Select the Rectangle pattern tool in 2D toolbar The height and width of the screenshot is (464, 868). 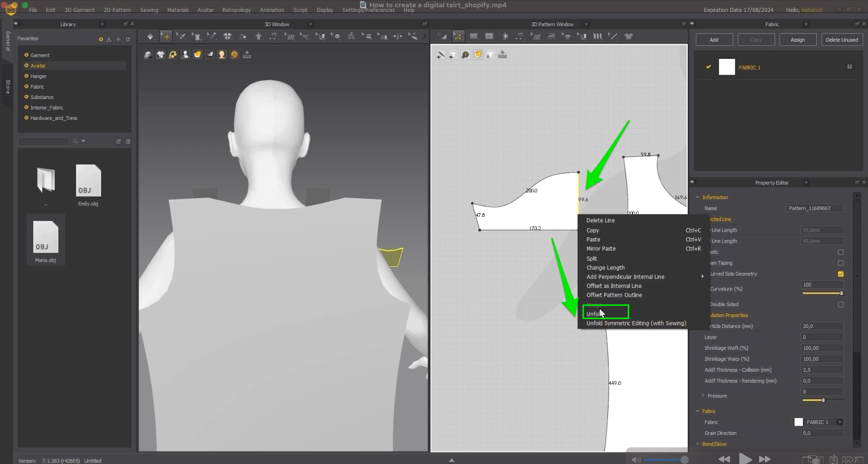[474, 36]
